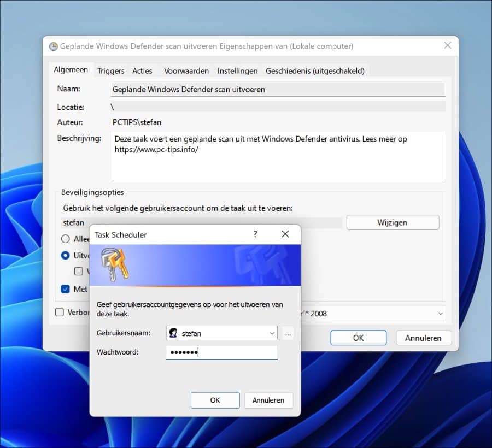
Task: Click the 'Gebruikersnaam:' label
Action: [x=124, y=333]
